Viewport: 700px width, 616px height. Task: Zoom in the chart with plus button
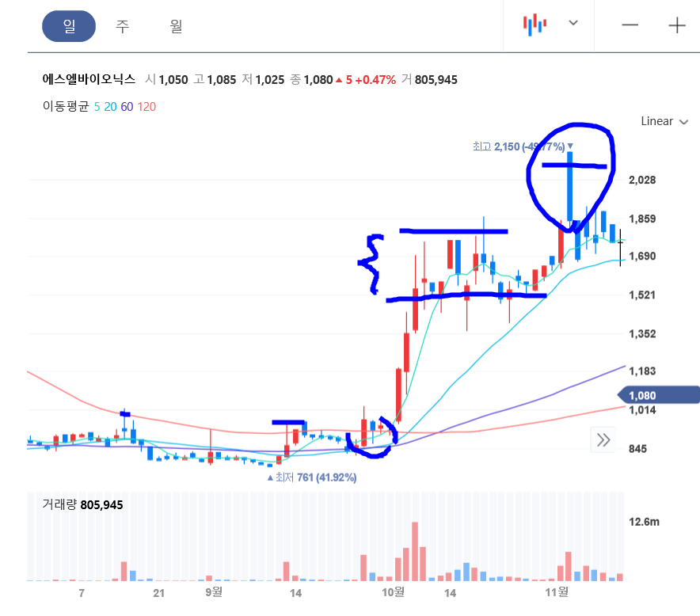(x=677, y=25)
